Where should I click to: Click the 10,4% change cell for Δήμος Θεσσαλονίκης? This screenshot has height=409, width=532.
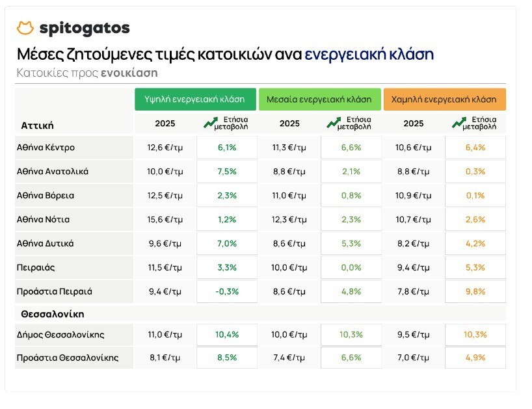click(226, 335)
